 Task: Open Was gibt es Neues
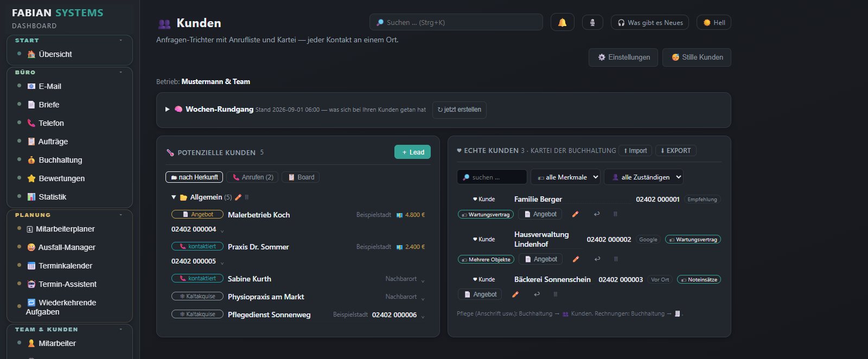click(x=650, y=22)
